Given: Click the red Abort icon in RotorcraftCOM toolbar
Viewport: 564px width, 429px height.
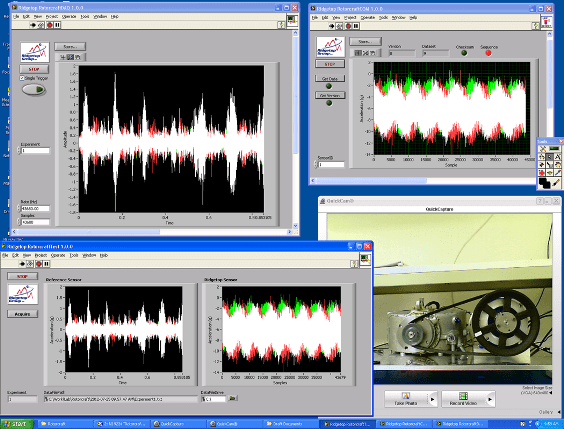Looking at the screenshot, I should (x=348, y=26).
